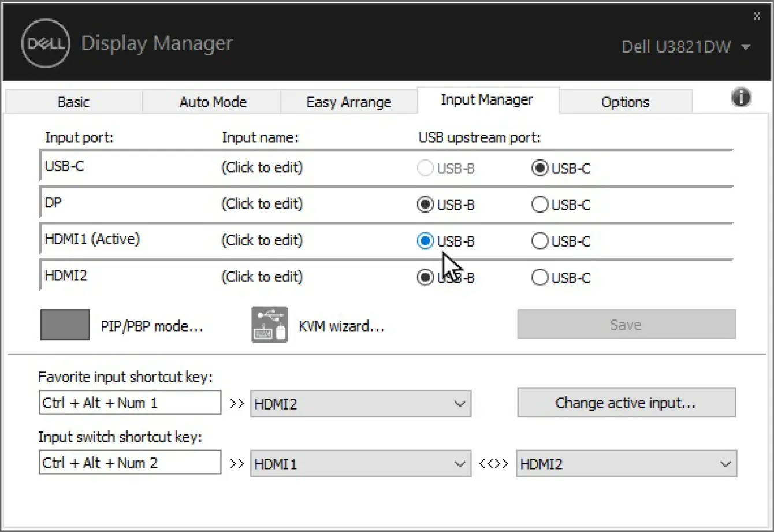The width and height of the screenshot is (774, 532).
Task: Switch to the Auto Mode tab
Action: click(x=212, y=102)
